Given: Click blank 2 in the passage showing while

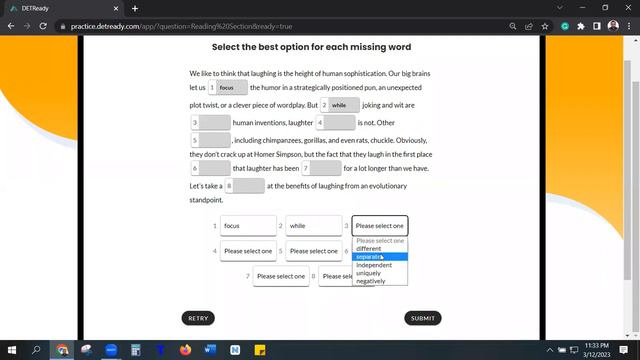Looking at the screenshot, I should coord(340,105).
